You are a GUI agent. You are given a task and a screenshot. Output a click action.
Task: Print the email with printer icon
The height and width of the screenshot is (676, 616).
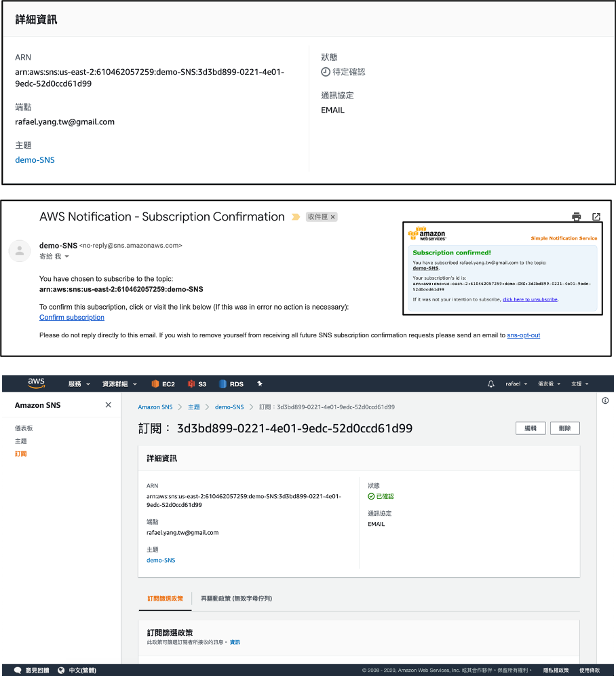pos(577,217)
